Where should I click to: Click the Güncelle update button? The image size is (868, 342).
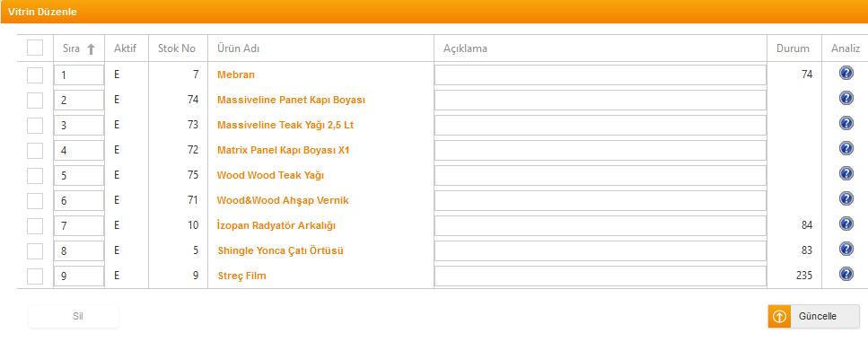(x=814, y=317)
